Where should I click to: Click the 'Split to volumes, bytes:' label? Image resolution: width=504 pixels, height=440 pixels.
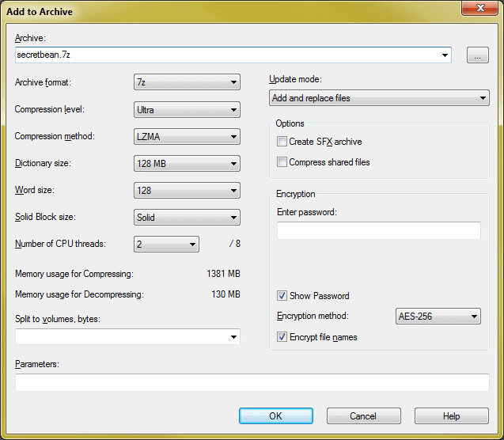(x=58, y=319)
